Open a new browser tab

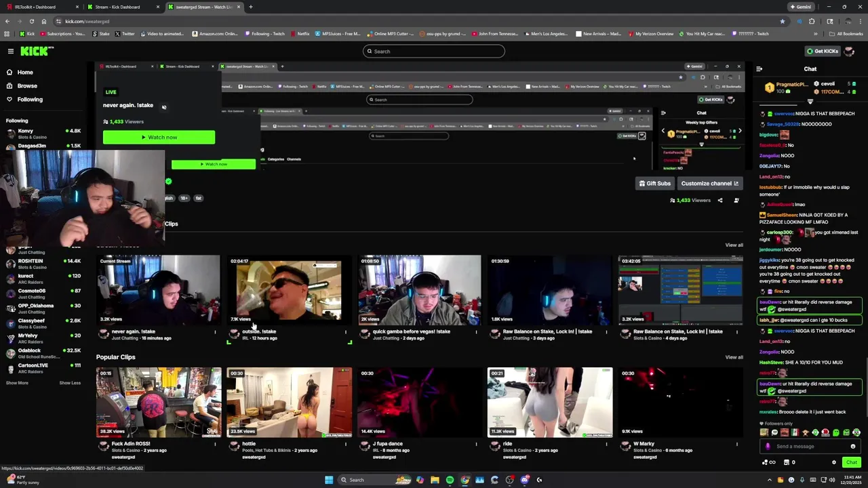click(x=250, y=7)
